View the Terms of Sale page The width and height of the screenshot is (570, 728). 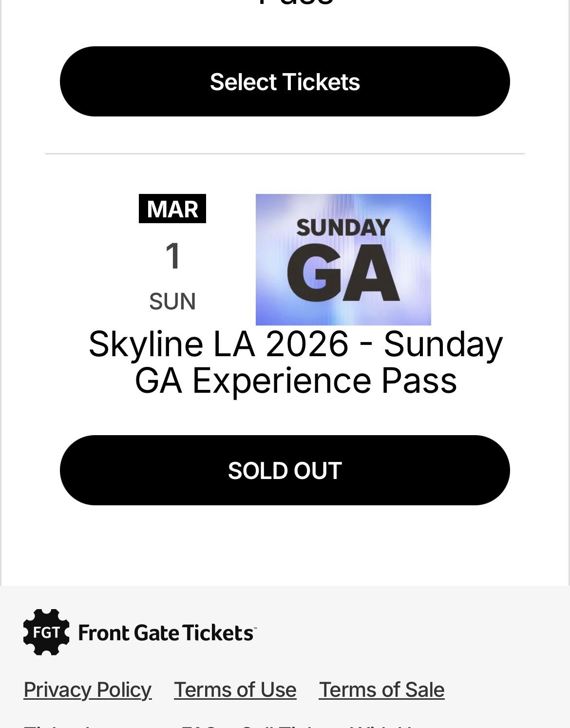pyautogui.click(x=381, y=690)
